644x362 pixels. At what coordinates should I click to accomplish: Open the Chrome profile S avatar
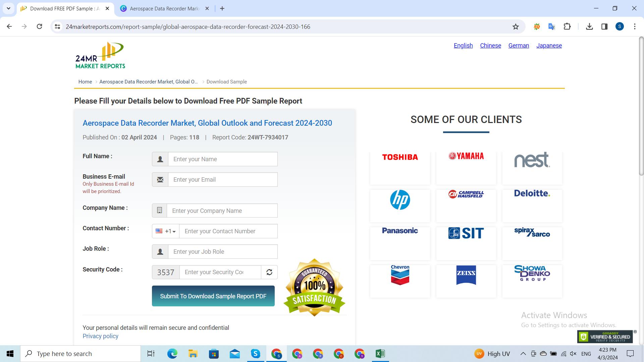coord(620,26)
